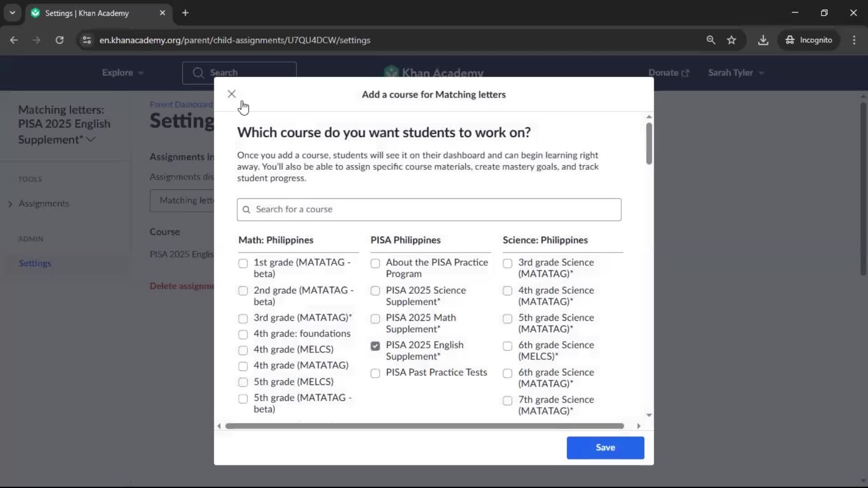The width and height of the screenshot is (868, 488).
Task: Check 4th grade Science (MATATAG)*
Action: coord(507,291)
